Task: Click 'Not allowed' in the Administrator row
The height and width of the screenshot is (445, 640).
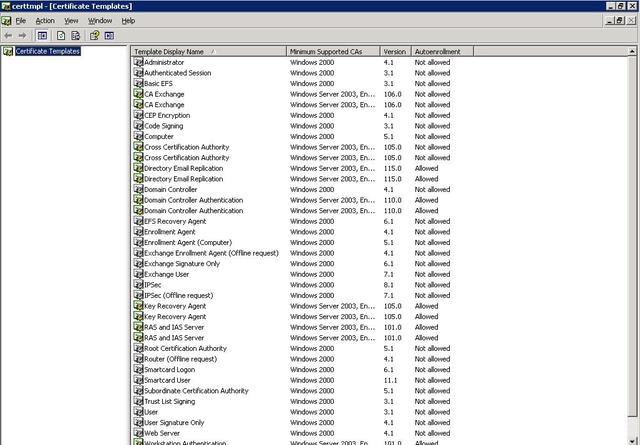Action: [432, 62]
